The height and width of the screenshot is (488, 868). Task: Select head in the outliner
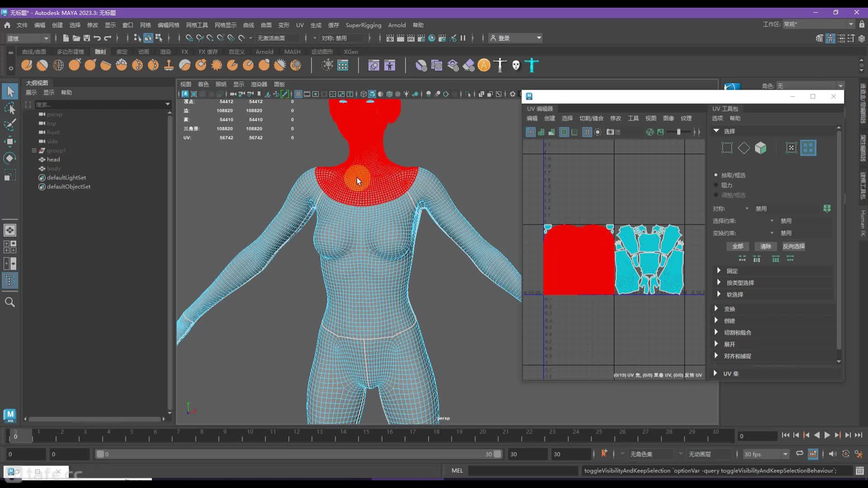pyautogui.click(x=53, y=160)
